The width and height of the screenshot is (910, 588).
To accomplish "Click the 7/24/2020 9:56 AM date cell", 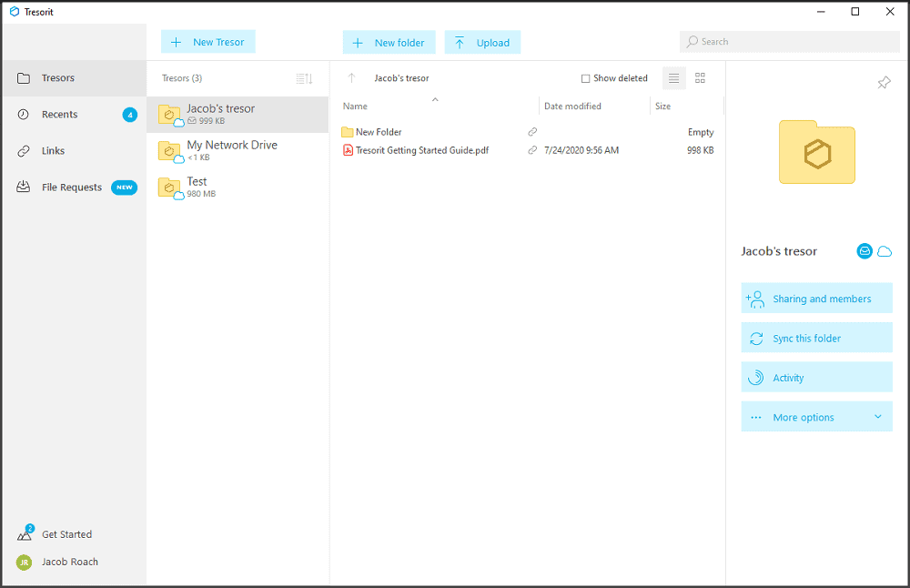I will coord(581,150).
